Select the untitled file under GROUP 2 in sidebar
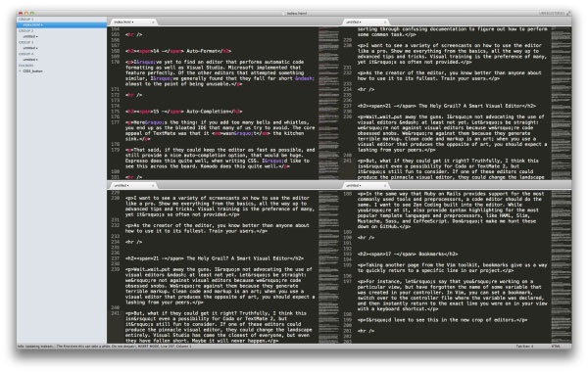Screen dimensions: 588x372 click(x=30, y=37)
